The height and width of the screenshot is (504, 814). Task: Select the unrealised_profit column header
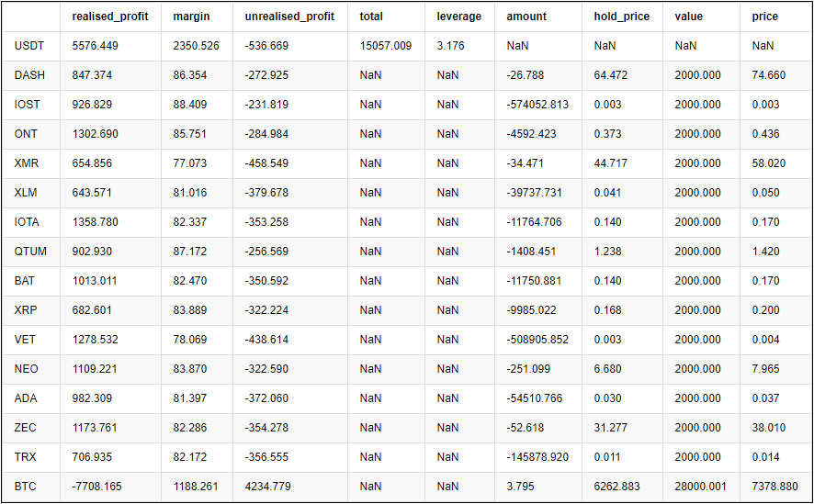coord(289,17)
